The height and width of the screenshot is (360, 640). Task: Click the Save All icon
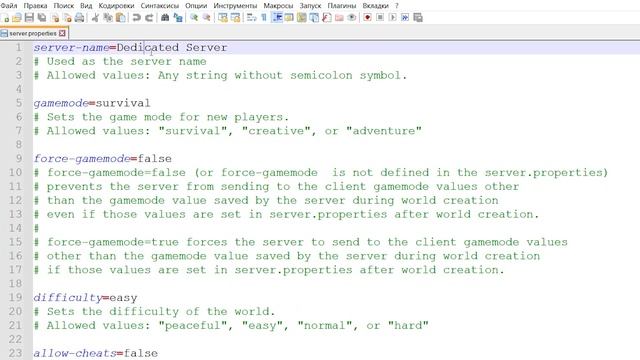click(42, 18)
